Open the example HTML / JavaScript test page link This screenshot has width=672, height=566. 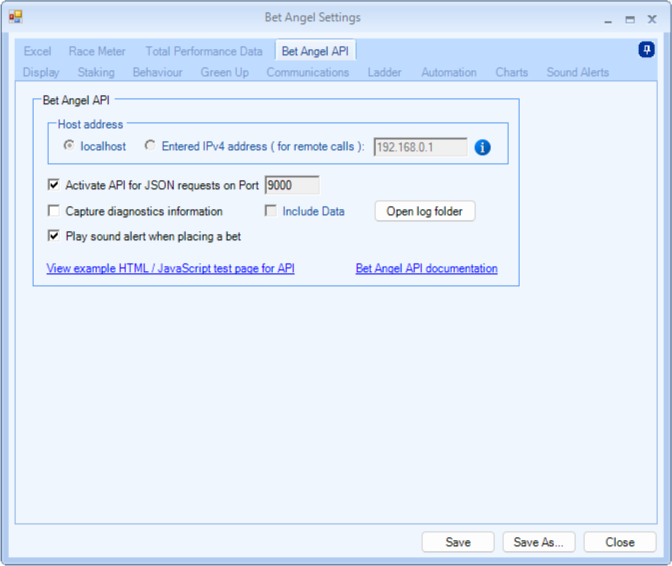click(171, 268)
